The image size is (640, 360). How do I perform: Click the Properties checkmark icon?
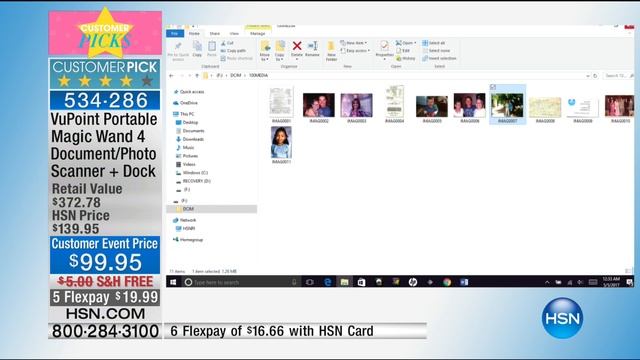point(384,46)
